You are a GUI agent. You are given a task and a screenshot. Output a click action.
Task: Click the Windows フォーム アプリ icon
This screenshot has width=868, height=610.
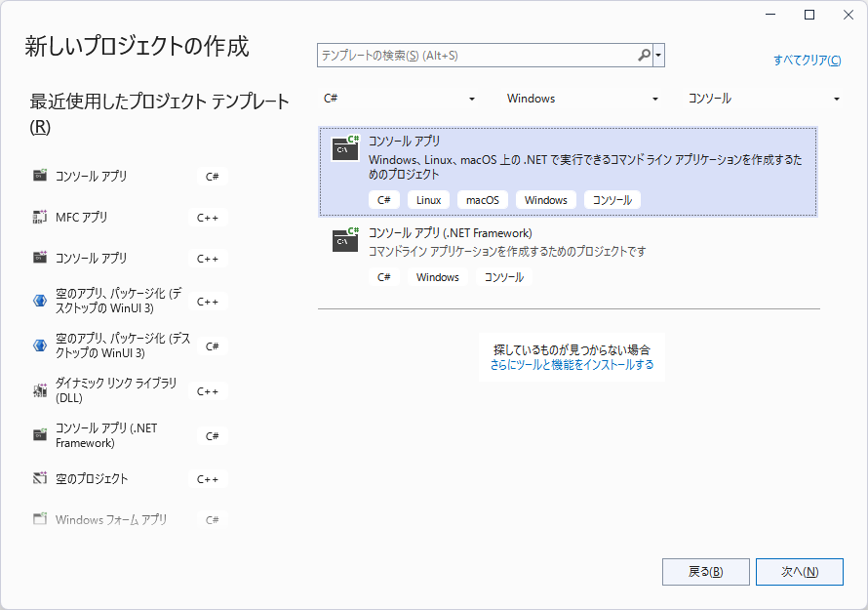click(40, 520)
